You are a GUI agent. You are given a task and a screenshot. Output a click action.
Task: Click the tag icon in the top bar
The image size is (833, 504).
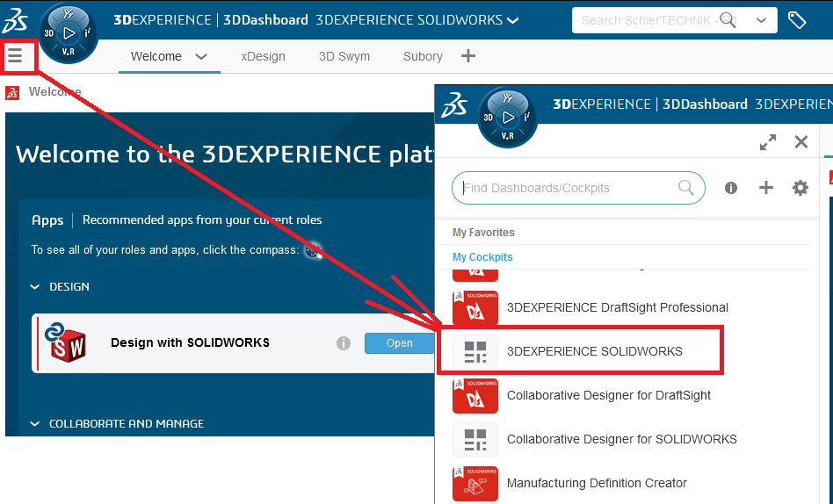click(x=797, y=20)
